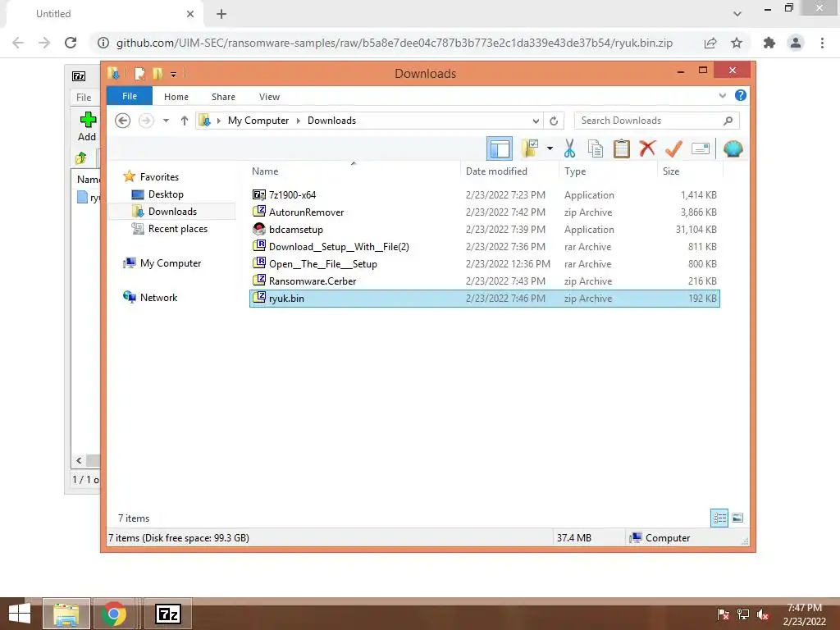Screen dimensions: 840x630
Task: Select the 7z1900-x64 application file
Action: click(484, 195)
